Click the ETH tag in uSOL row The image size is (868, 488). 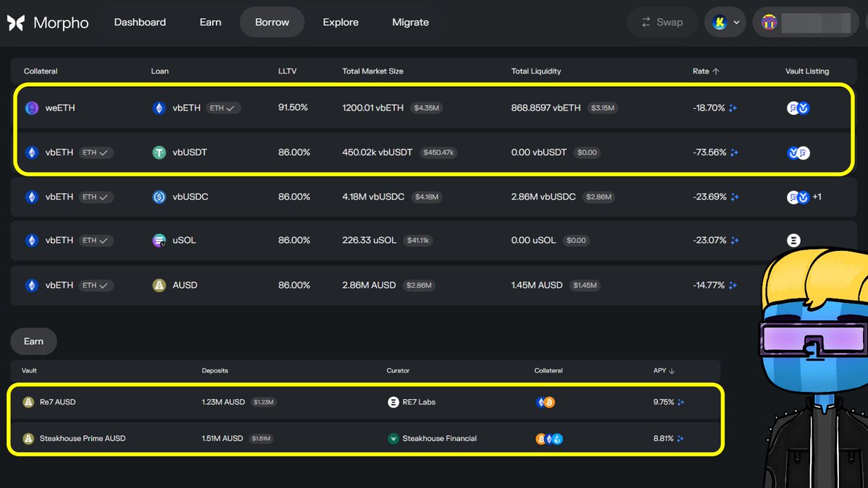[x=95, y=240]
